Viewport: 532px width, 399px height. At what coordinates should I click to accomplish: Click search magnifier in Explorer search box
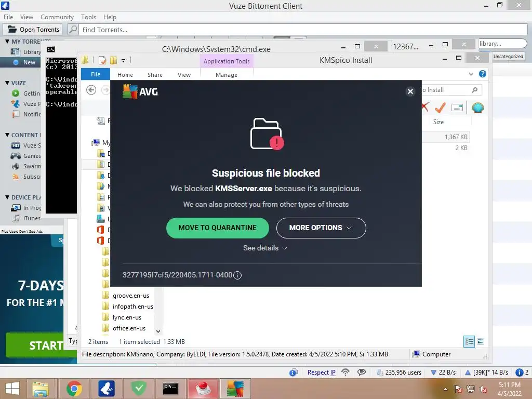click(475, 90)
